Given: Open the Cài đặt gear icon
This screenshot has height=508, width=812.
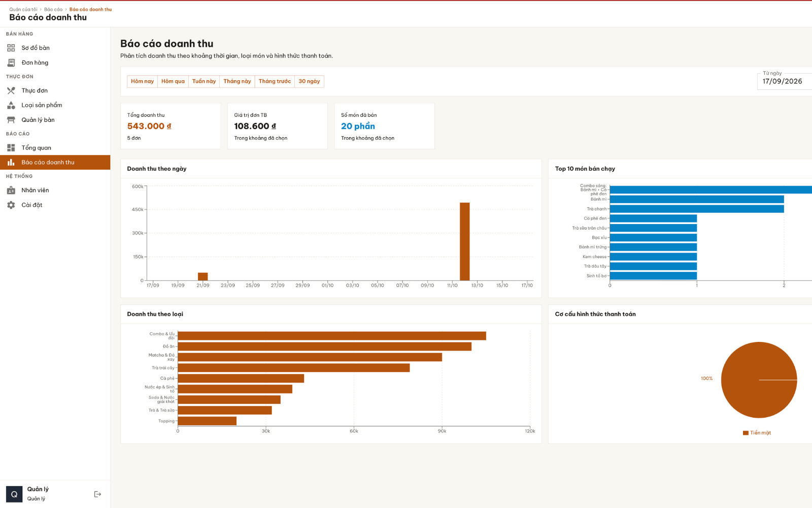Looking at the screenshot, I should click(x=11, y=205).
